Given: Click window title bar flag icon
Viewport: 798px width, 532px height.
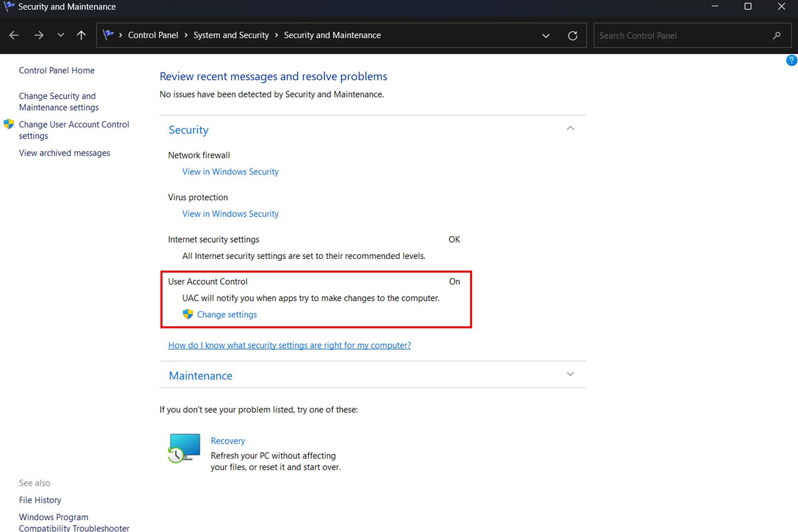Looking at the screenshot, I should coord(9,6).
